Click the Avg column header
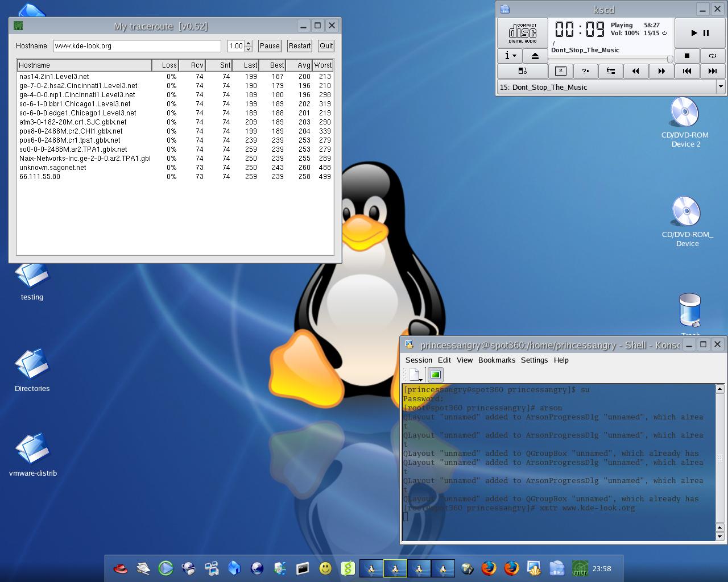Screen dimensions: 728x582 [299, 65]
